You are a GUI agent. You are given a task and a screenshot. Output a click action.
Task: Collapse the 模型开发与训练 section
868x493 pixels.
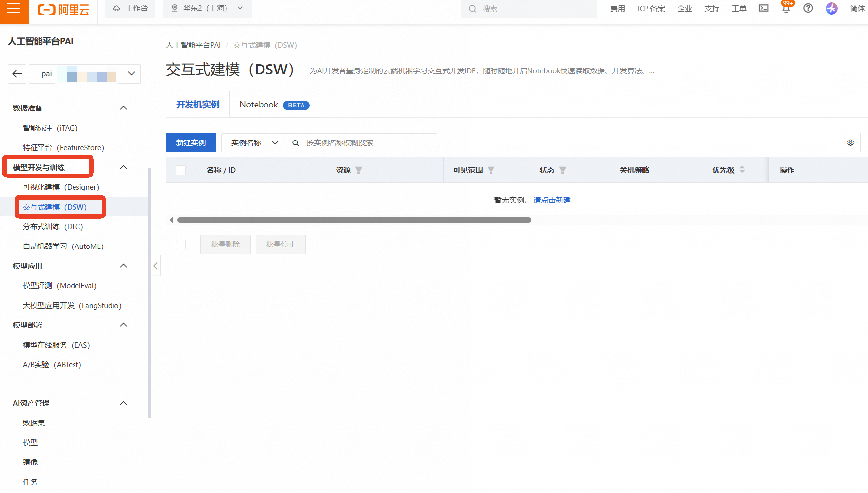[x=124, y=167]
